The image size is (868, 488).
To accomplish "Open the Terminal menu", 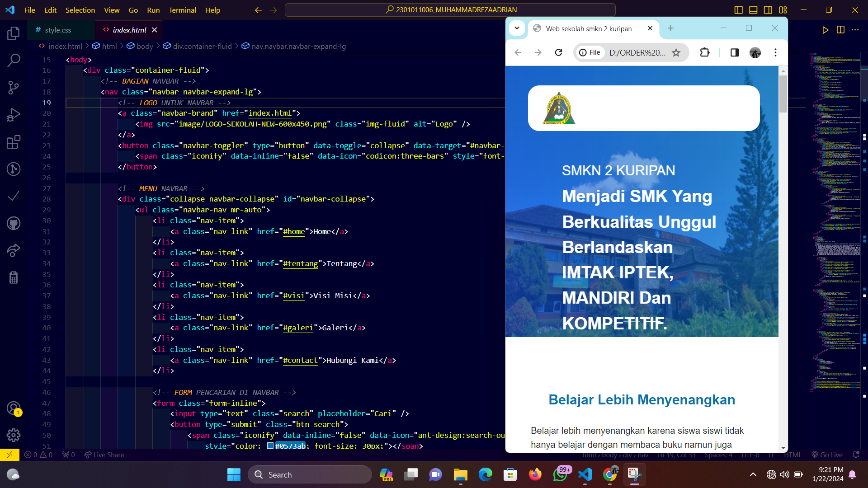I will (182, 10).
